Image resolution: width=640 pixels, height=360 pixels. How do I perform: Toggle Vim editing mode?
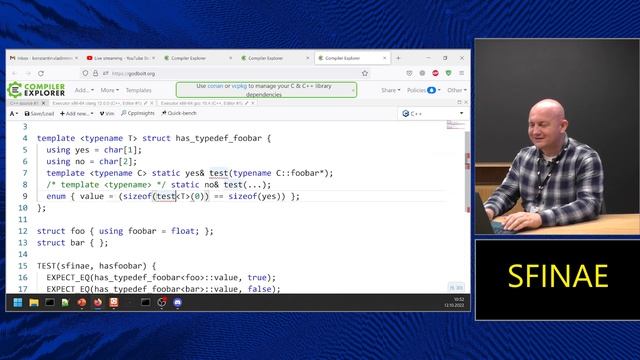coord(107,113)
